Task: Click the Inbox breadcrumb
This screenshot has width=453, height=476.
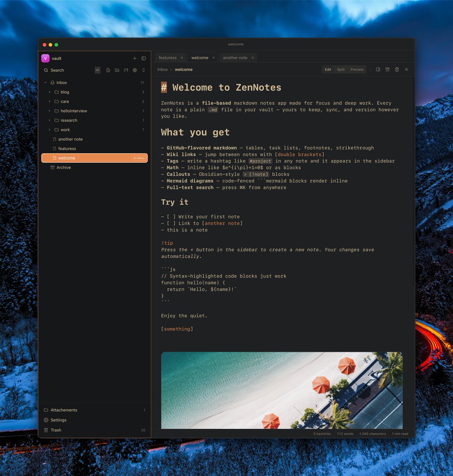Action: click(x=162, y=69)
